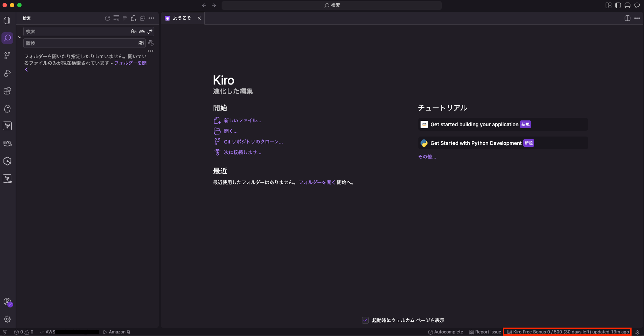Toggle match case in the search box

(133, 31)
